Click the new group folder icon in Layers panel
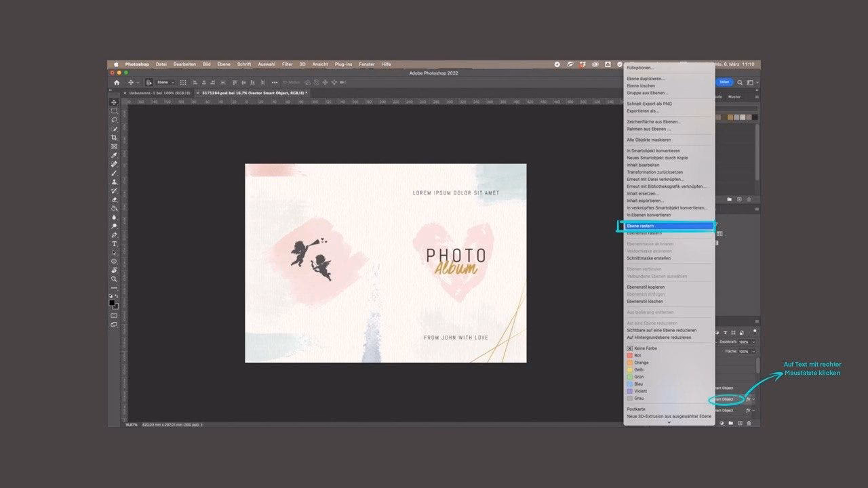 click(x=730, y=423)
